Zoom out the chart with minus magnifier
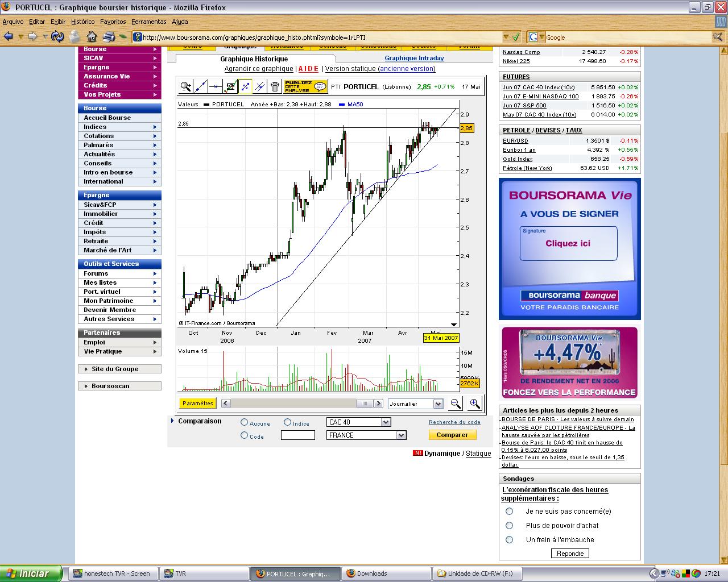This screenshot has width=728, height=582. pyautogui.click(x=456, y=404)
